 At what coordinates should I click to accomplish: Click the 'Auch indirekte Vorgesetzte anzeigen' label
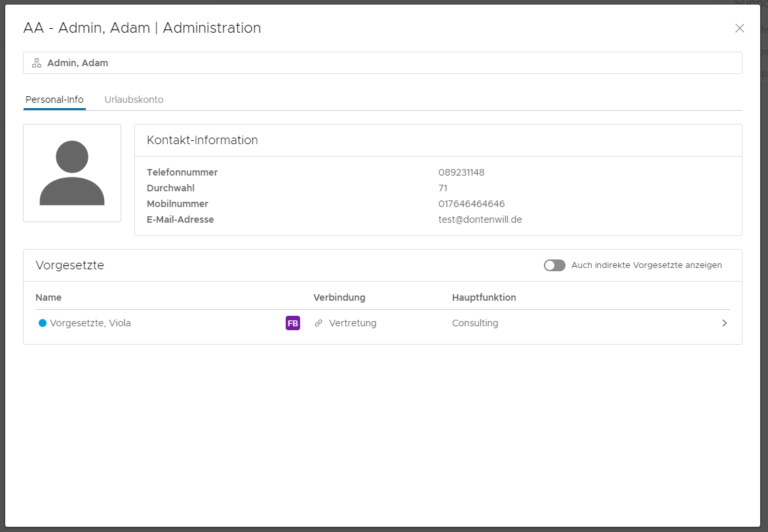646,265
